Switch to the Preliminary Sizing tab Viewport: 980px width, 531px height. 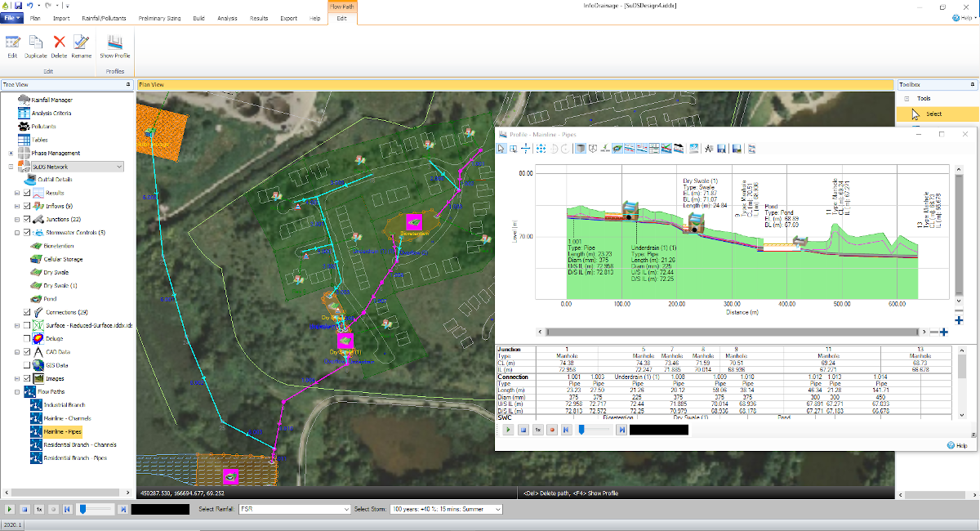(159, 17)
